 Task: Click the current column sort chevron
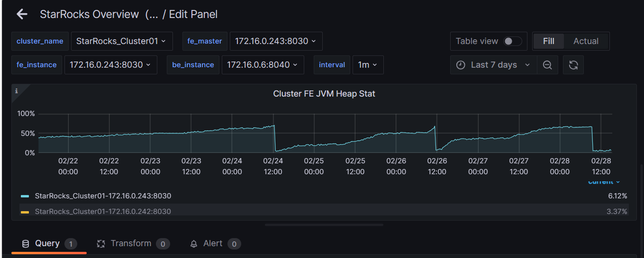pos(617,182)
